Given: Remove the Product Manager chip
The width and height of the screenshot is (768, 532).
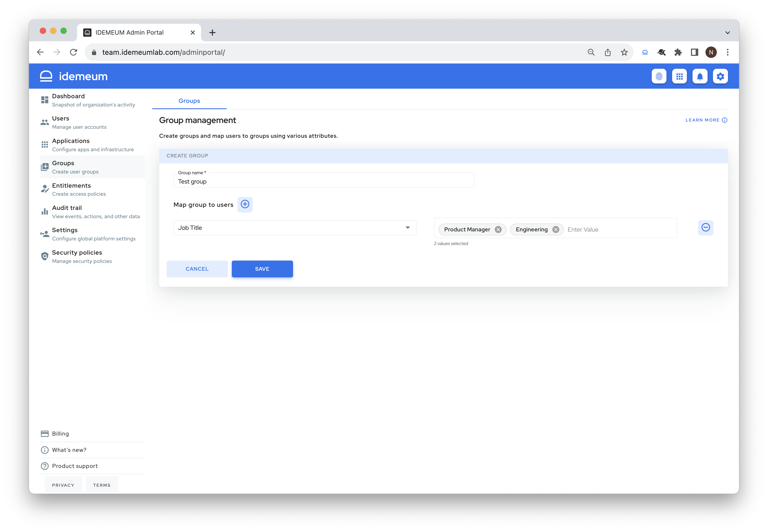Looking at the screenshot, I should click(498, 229).
